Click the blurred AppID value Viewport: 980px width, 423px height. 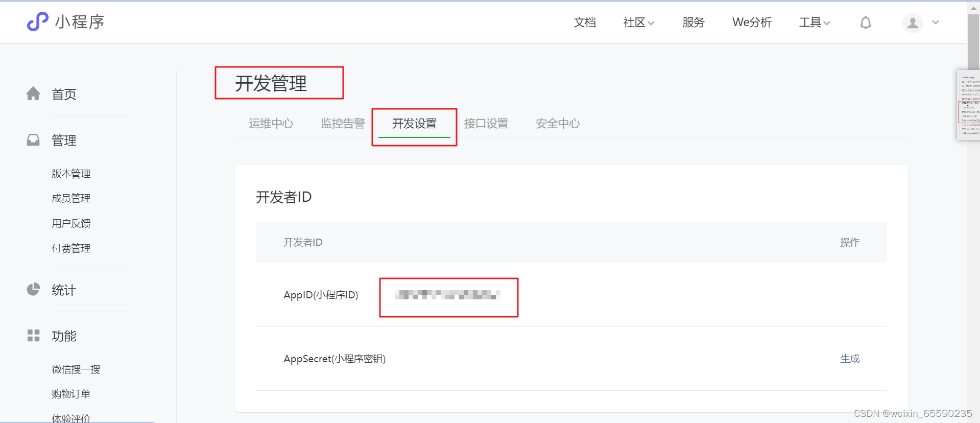coord(447,295)
